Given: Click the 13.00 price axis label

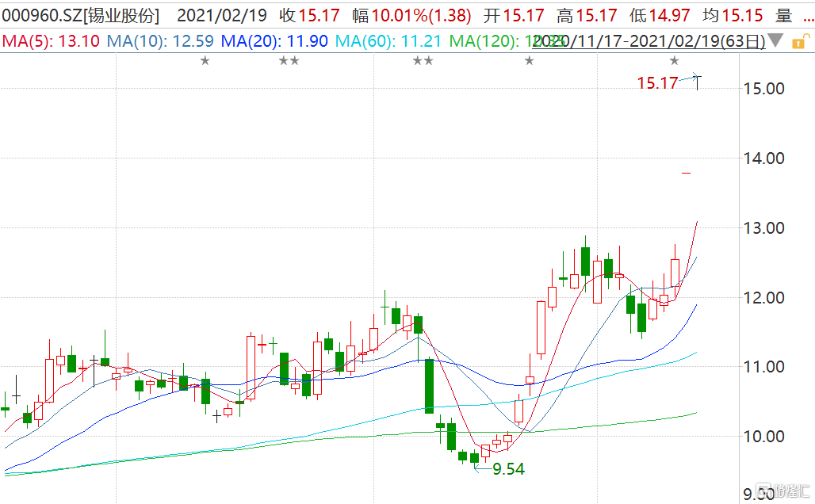Looking at the screenshot, I should point(763,227).
